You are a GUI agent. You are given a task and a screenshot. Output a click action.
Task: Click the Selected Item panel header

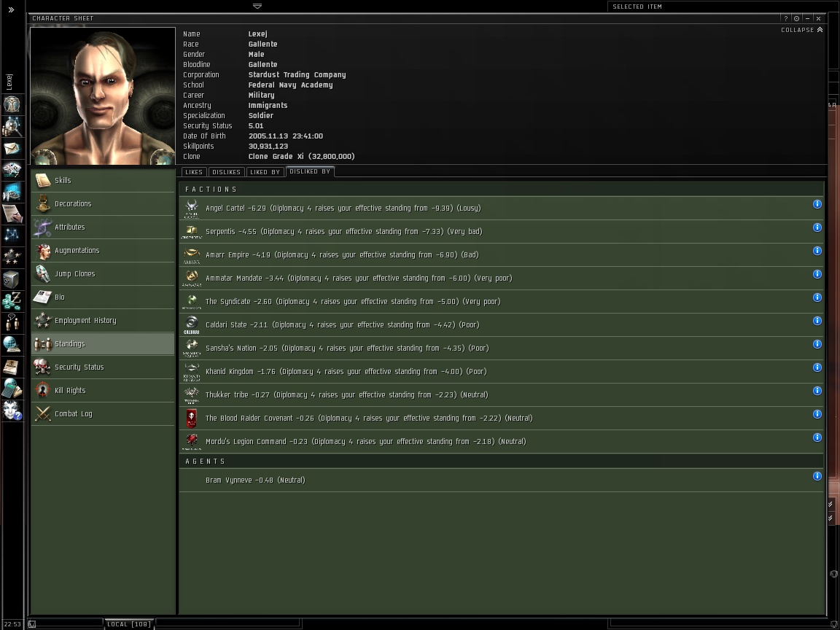pos(637,7)
